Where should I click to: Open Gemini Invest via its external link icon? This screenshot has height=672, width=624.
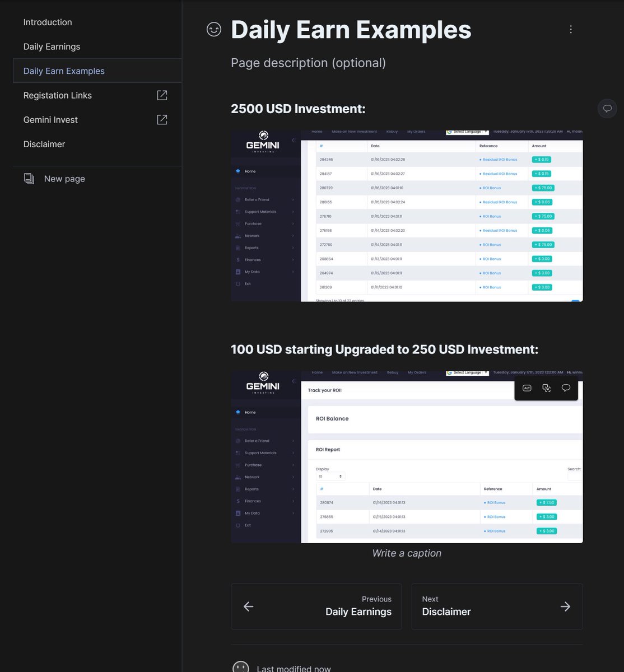161,119
